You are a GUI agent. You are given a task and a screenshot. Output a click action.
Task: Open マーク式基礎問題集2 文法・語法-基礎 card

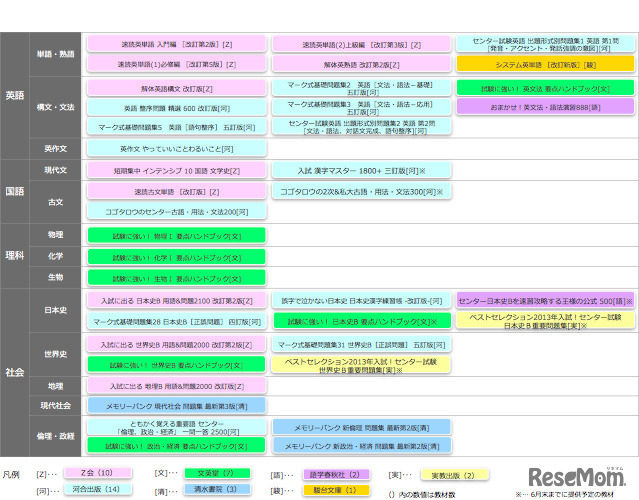click(361, 88)
